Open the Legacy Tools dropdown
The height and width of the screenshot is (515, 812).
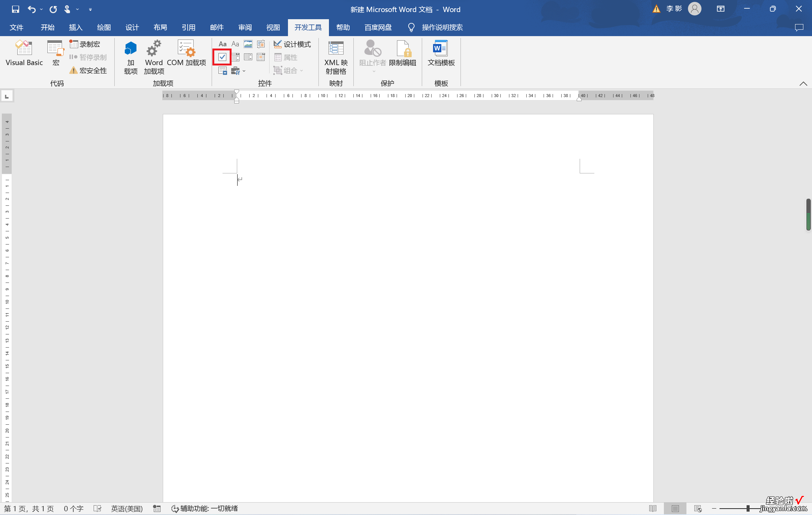click(238, 70)
